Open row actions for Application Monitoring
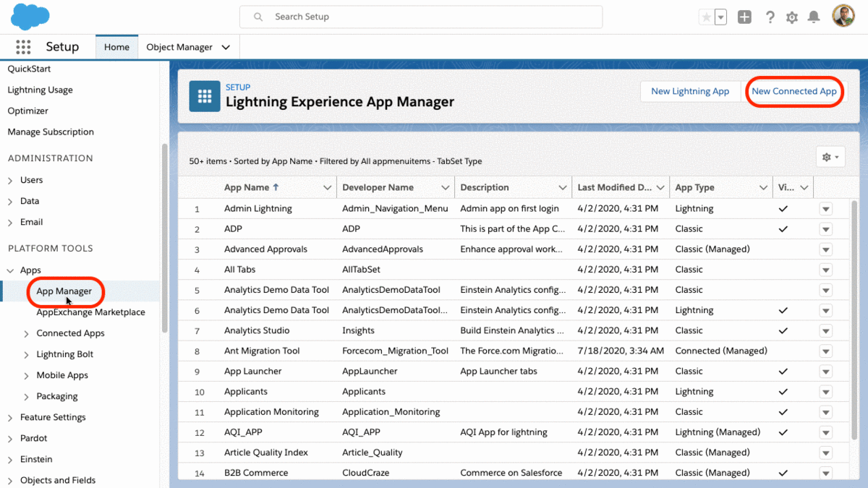868x488 pixels. pos(825,412)
